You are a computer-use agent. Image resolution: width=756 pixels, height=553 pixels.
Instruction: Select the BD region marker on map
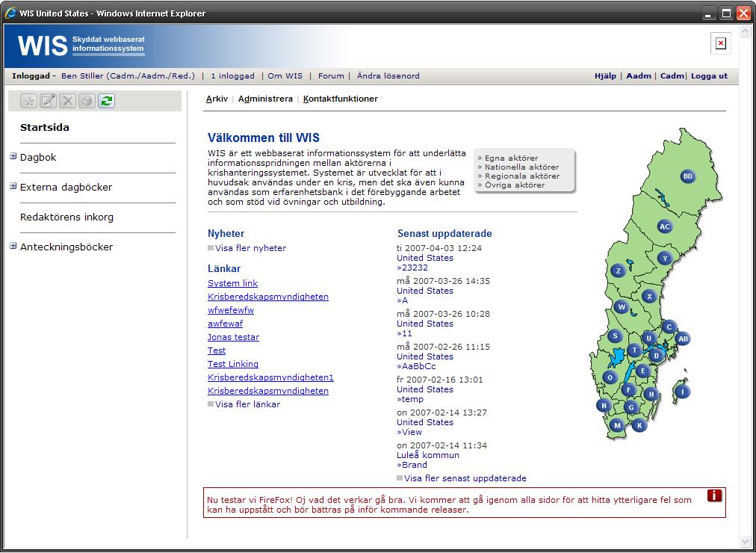point(688,176)
